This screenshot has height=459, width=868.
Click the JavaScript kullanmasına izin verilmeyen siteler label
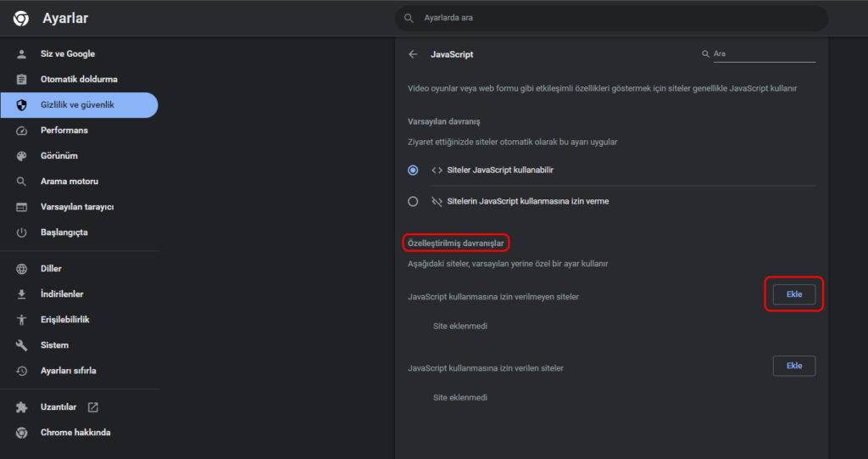click(493, 297)
